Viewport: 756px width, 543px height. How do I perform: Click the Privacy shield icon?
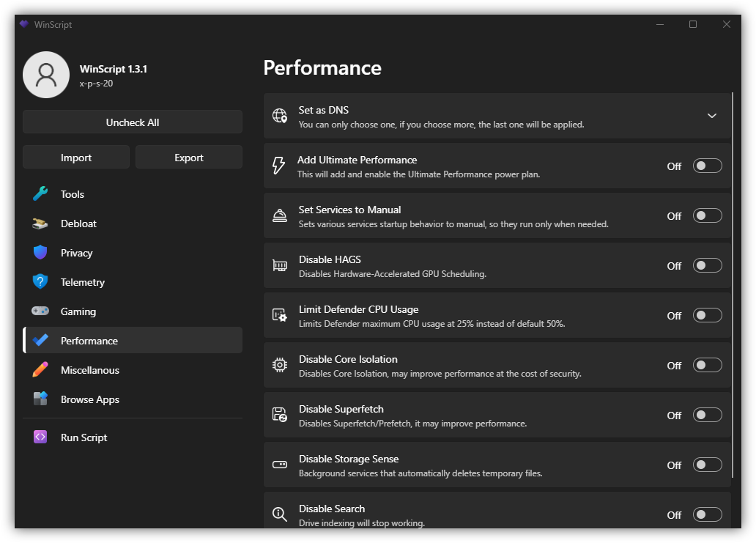click(40, 252)
